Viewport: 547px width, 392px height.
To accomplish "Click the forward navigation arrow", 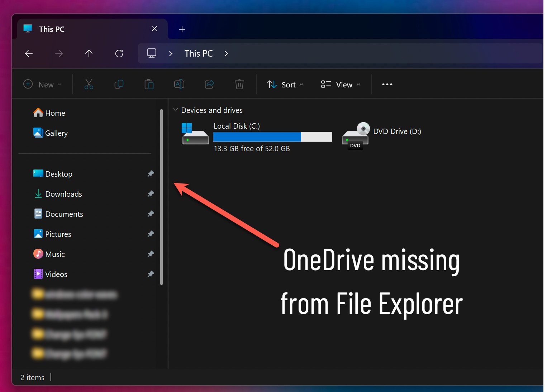I will point(59,54).
